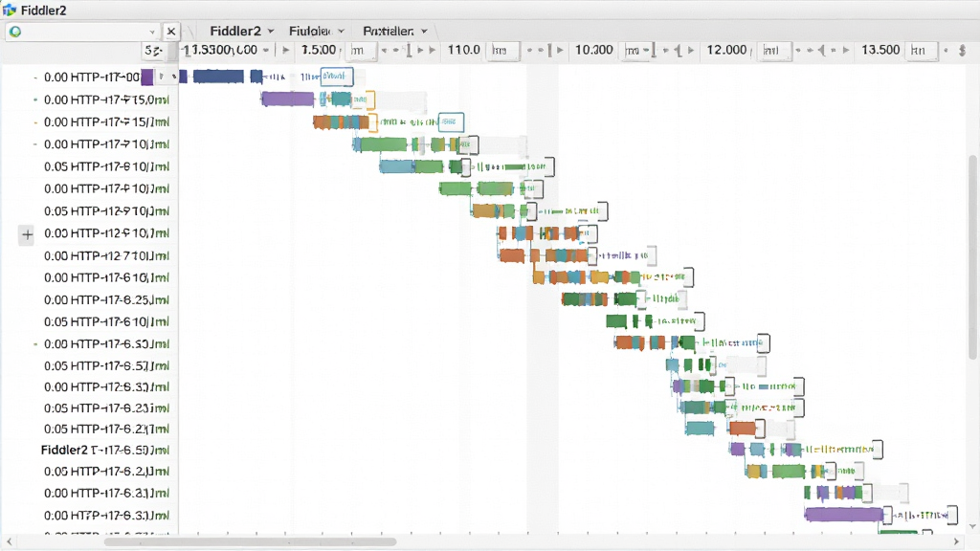Click the arrow just before the 10.300 value
Image resolution: width=980 pixels, height=551 pixels.
(x=560, y=50)
